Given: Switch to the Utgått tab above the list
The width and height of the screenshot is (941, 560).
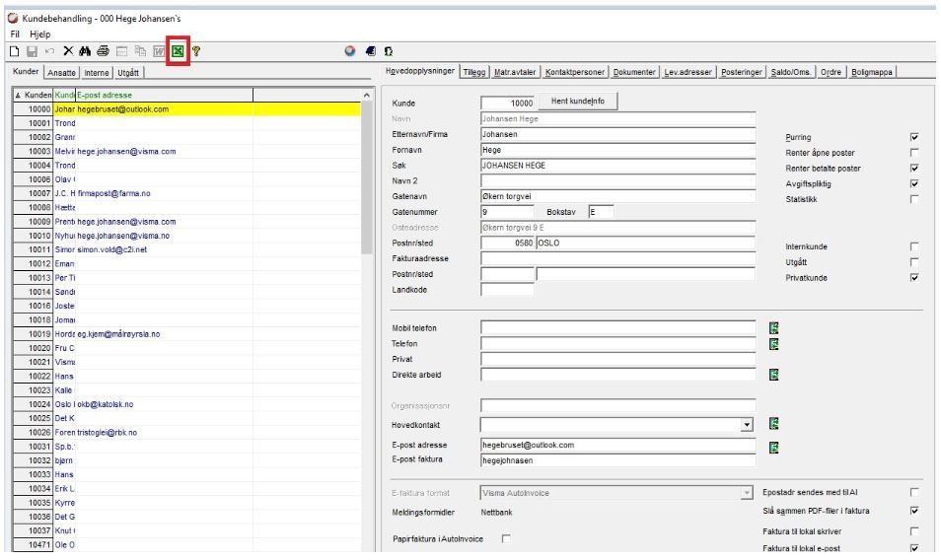Looking at the screenshot, I should point(128,73).
